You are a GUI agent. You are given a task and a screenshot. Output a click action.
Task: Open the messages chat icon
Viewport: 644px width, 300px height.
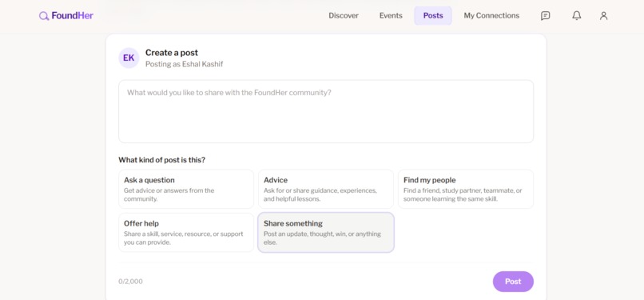(545, 16)
